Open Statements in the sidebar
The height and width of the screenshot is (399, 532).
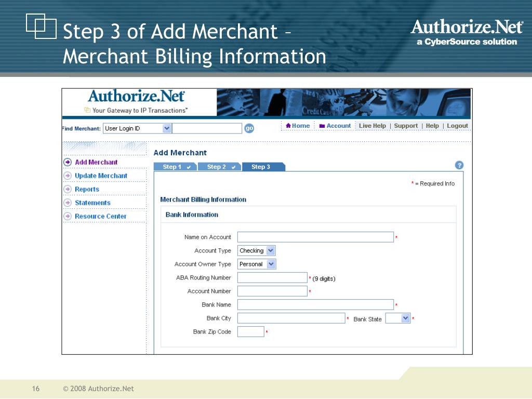pyautogui.click(x=92, y=203)
